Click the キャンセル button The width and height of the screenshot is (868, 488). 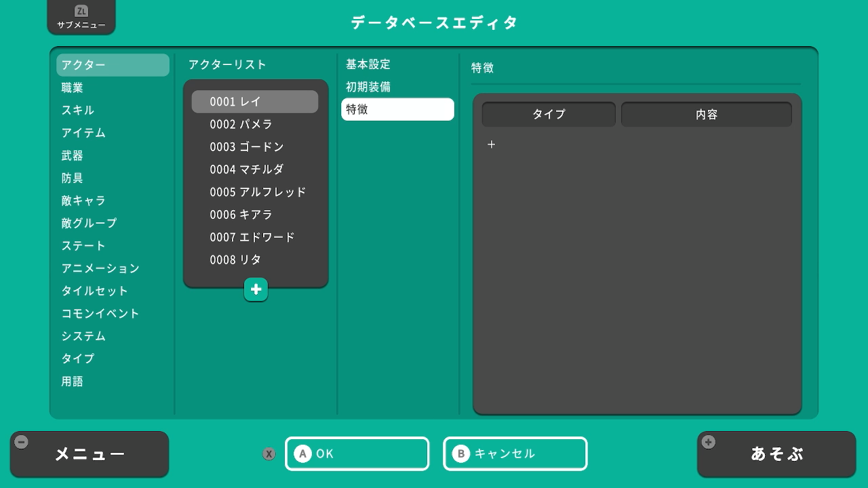point(515,453)
